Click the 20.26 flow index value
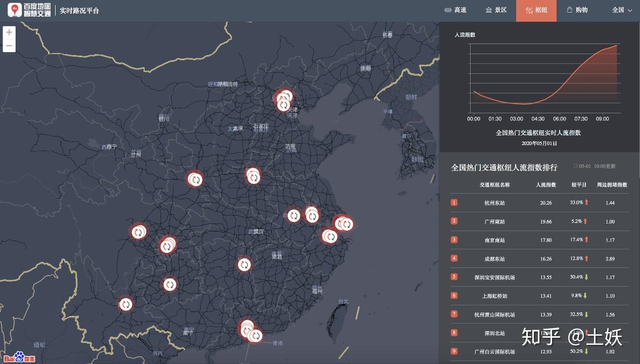This screenshot has height=364, width=640. pos(546,203)
